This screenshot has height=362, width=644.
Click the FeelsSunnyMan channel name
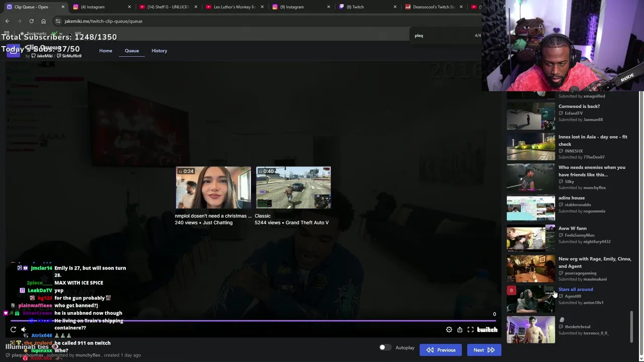[x=580, y=235]
